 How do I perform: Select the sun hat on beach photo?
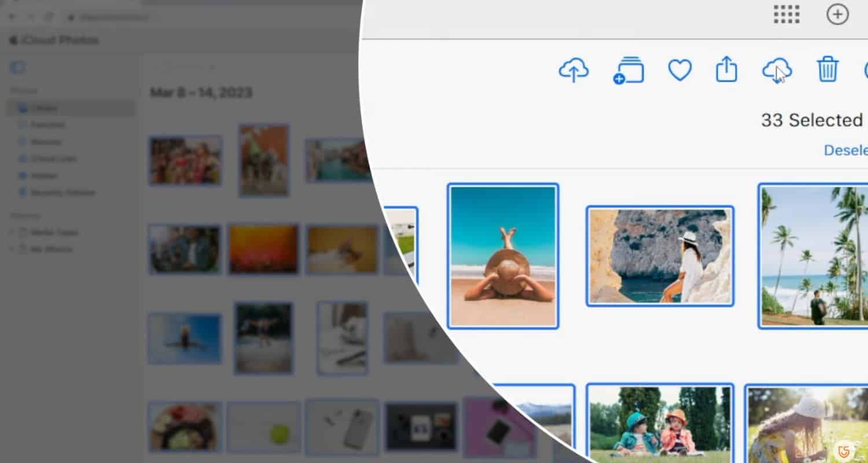tap(503, 256)
